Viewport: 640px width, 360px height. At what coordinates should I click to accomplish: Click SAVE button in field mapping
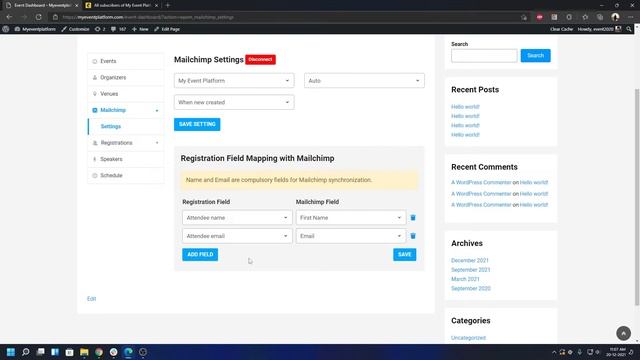404,254
